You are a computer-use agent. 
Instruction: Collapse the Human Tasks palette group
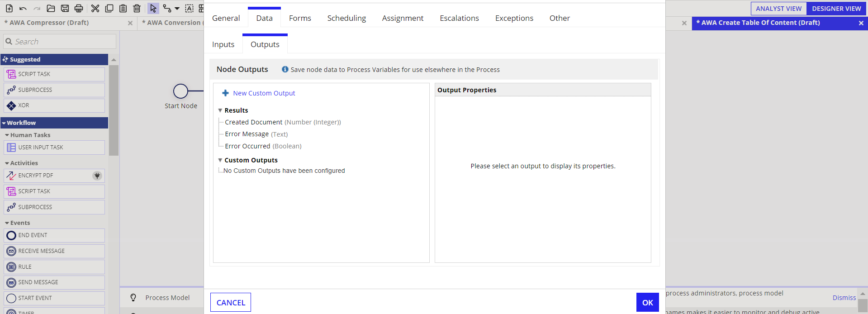tap(7, 135)
